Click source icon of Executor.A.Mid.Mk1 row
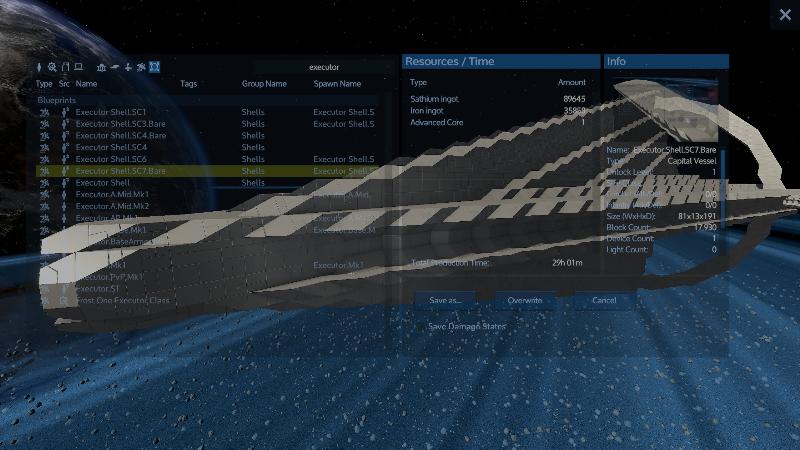 [64, 194]
